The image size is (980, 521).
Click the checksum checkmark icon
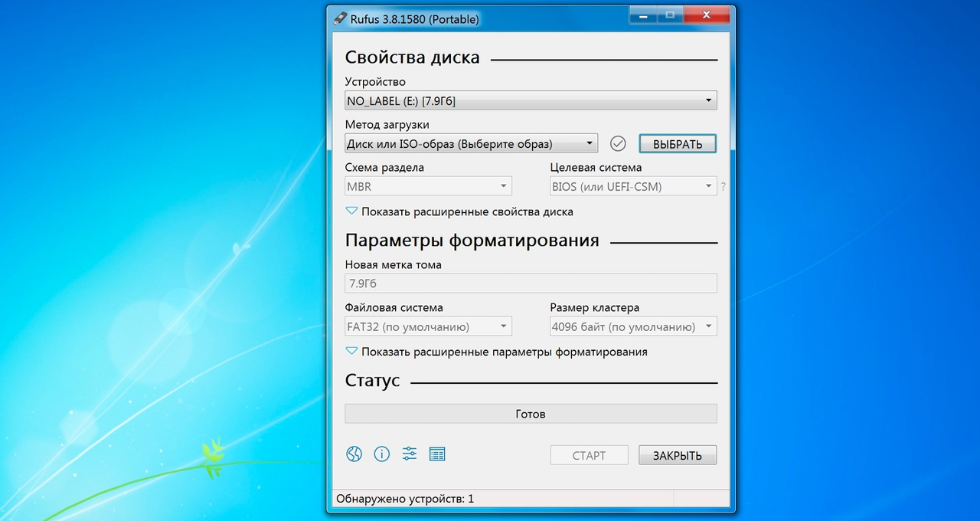[619, 143]
